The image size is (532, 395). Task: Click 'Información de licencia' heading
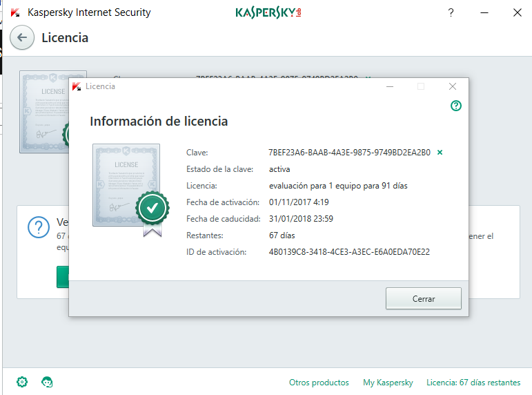point(159,122)
